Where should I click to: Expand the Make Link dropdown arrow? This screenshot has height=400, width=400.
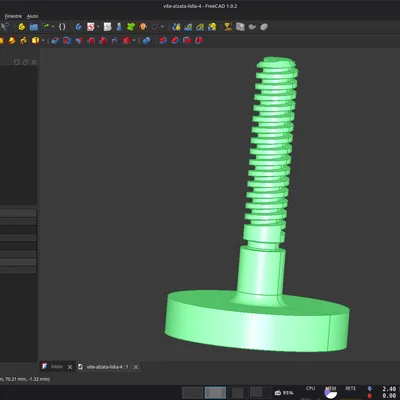(53, 27)
